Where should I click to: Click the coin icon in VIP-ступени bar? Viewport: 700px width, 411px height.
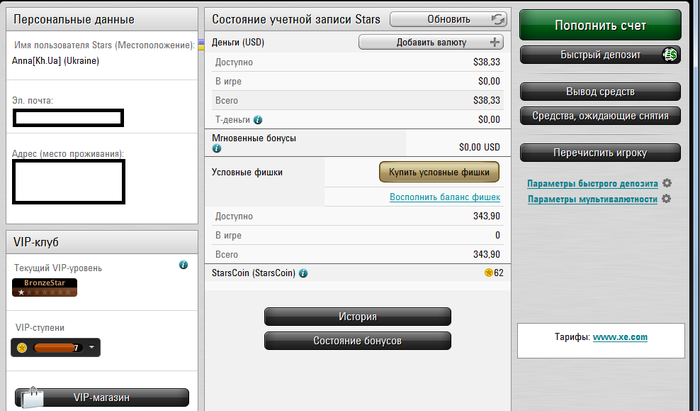click(22, 348)
